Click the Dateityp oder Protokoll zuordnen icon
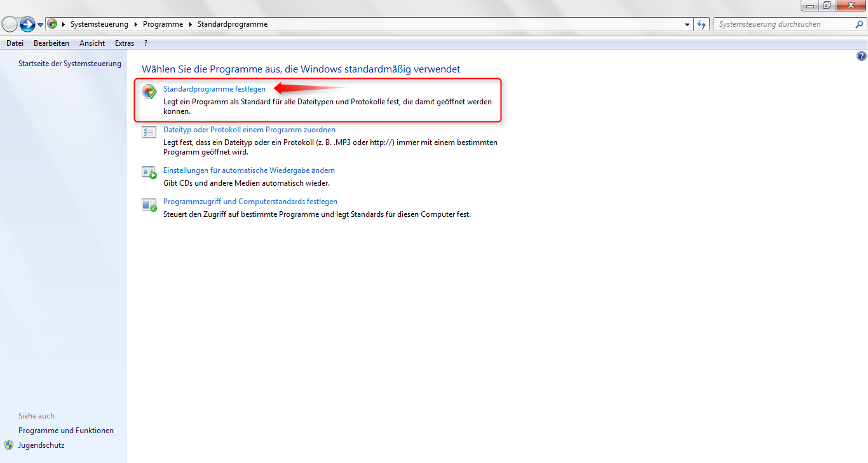Viewport: 868px width, 463px height. tap(149, 132)
